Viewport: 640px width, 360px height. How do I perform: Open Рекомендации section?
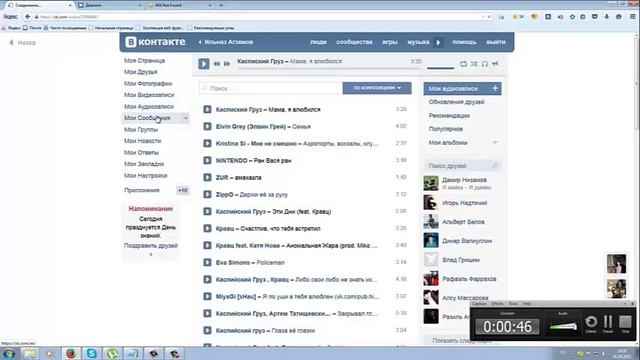(x=449, y=116)
